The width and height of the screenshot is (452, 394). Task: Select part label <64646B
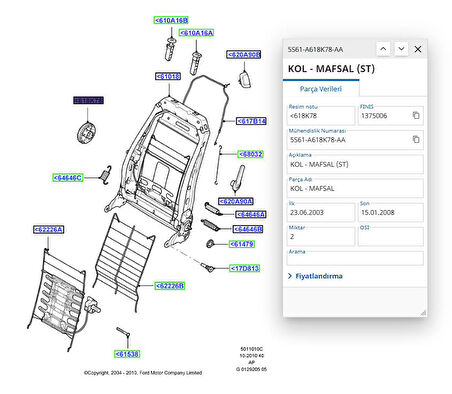coord(248,229)
